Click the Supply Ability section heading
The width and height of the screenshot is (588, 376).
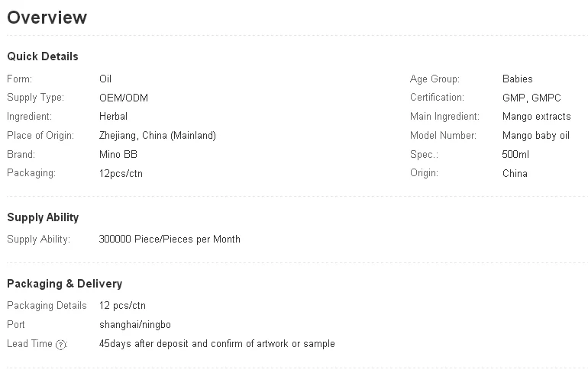(x=43, y=217)
